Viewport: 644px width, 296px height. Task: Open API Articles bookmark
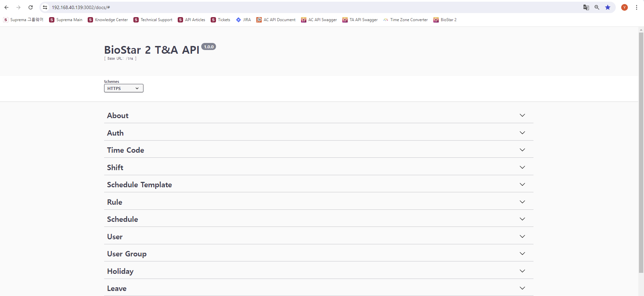(191, 20)
